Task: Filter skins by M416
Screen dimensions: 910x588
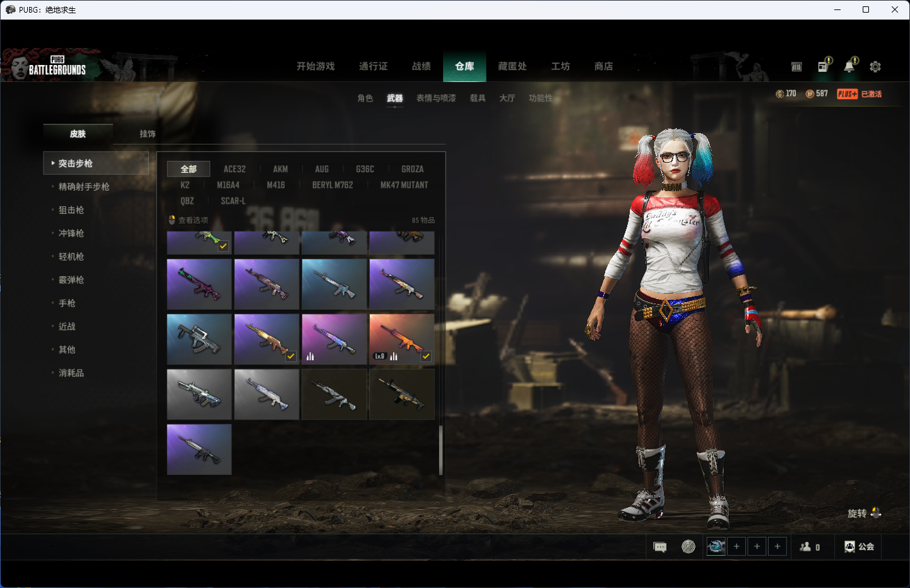Action: point(276,185)
